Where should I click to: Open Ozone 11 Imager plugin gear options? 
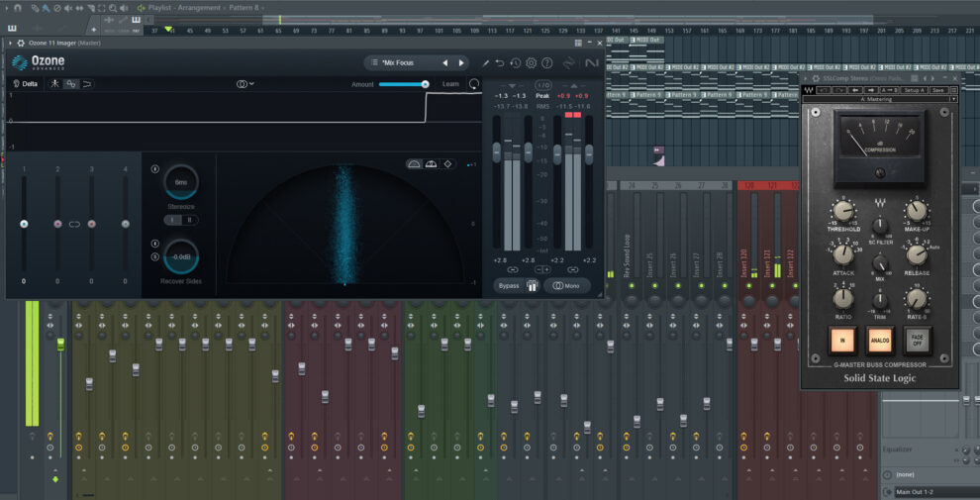coord(21,43)
